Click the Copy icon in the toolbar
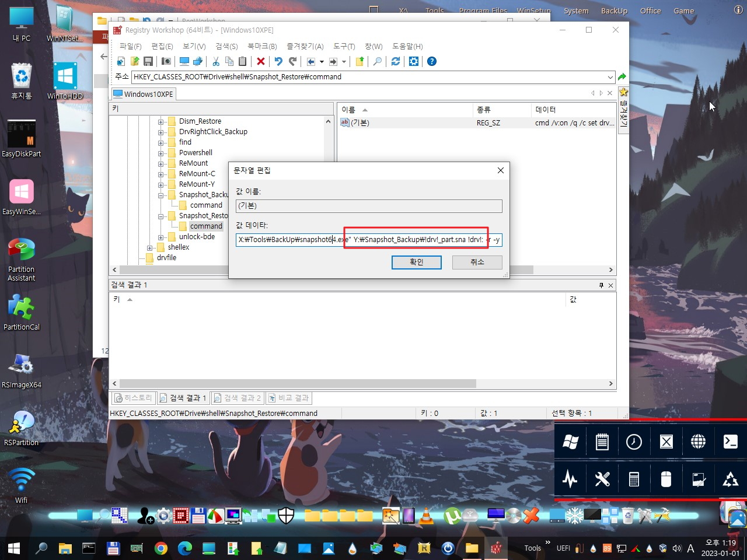The image size is (747, 560). pos(229,61)
